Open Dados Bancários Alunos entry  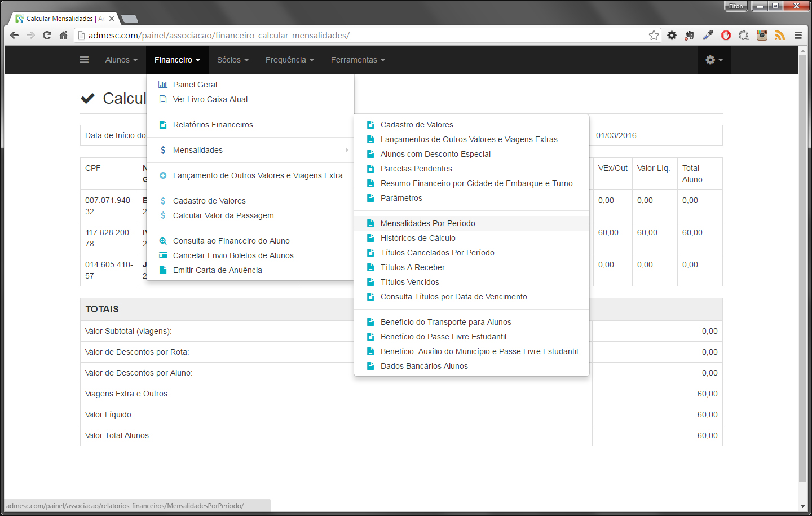tap(424, 366)
